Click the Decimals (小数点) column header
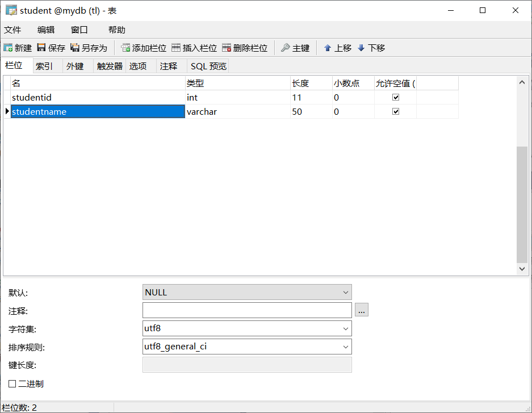The image size is (532, 413). pyautogui.click(x=353, y=83)
